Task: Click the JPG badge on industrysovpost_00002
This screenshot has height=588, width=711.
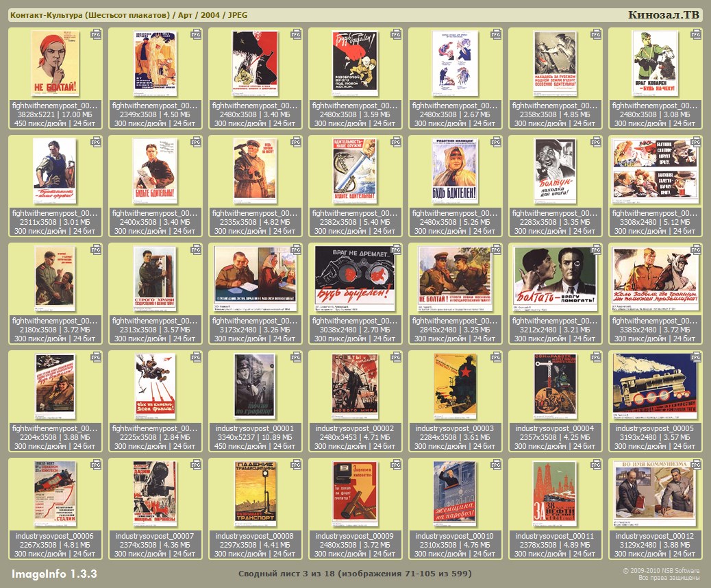Action: click(x=396, y=358)
